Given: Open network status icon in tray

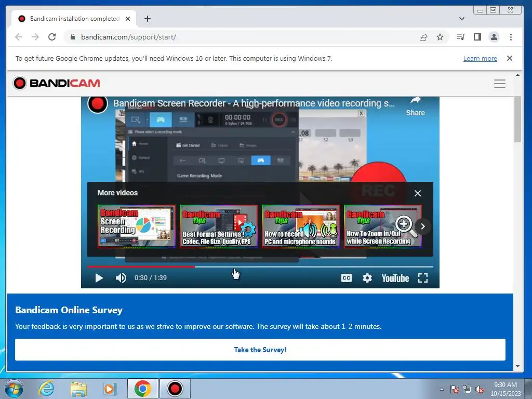Looking at the screenshot, I should [x=467, y=389].
